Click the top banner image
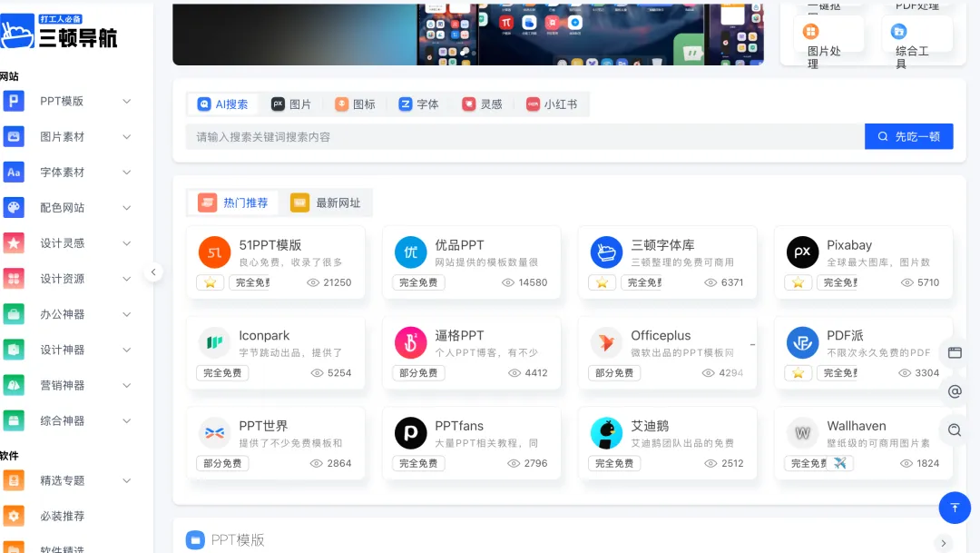 coord(468,34)
